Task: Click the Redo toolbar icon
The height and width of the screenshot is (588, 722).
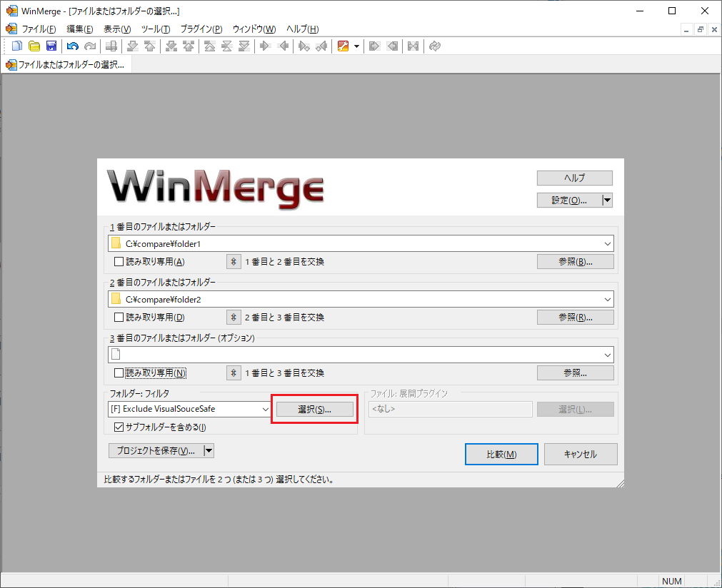Action: [x=90, y=46]
